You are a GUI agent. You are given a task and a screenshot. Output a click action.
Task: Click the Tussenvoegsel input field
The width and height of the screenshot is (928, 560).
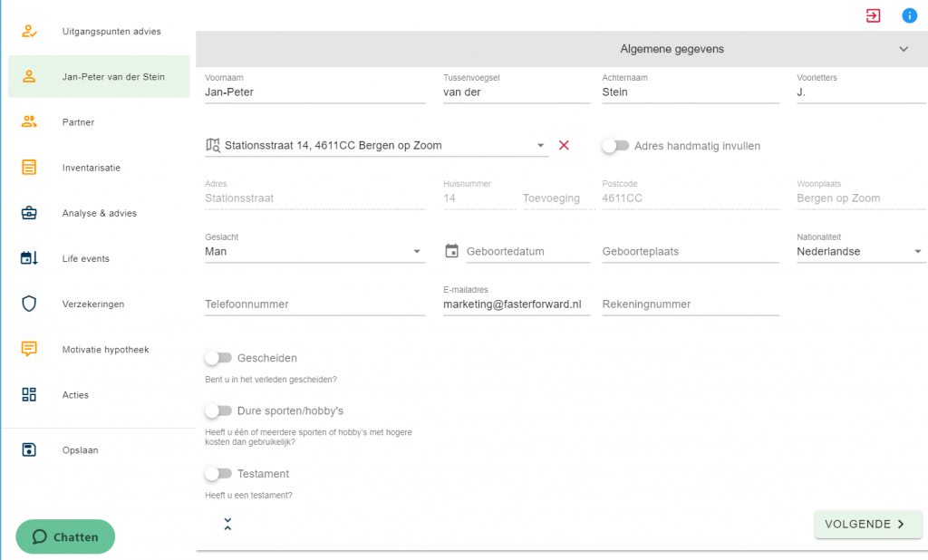pyautogui.click(x=517, y=92)
